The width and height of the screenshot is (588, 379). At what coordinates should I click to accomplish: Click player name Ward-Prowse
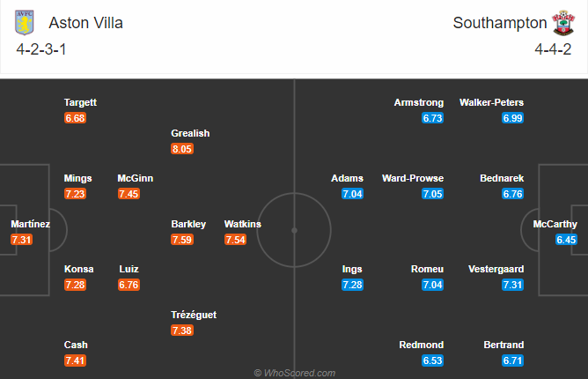[413, 178]
